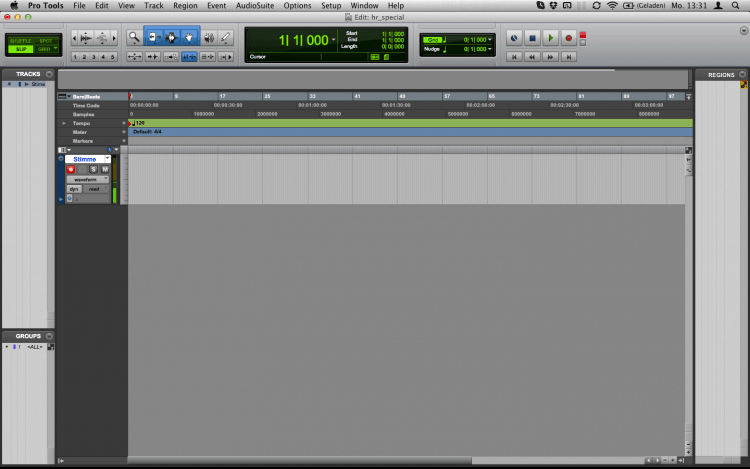Open the Window menu
Viewport: 750px width, 469px height.
tap(364, 6)
